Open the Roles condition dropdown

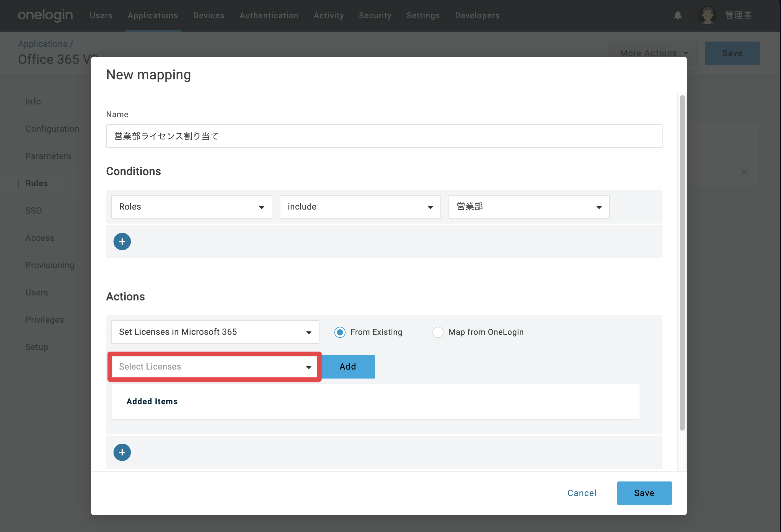pyautogui.click(x=192, y=207)
